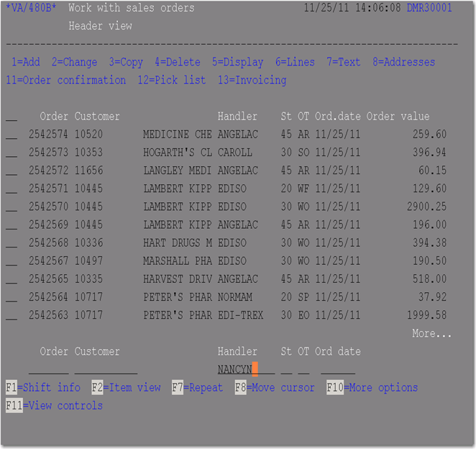Image resolution: width=476 pixels, height=449 pixels.
Task: Click the Customer filter input field
Action: (106, 369)
